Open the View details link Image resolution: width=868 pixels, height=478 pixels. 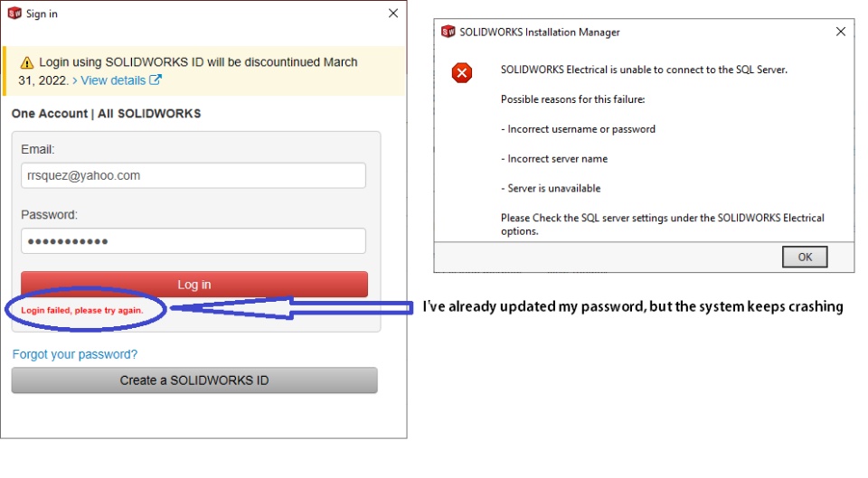113,80
